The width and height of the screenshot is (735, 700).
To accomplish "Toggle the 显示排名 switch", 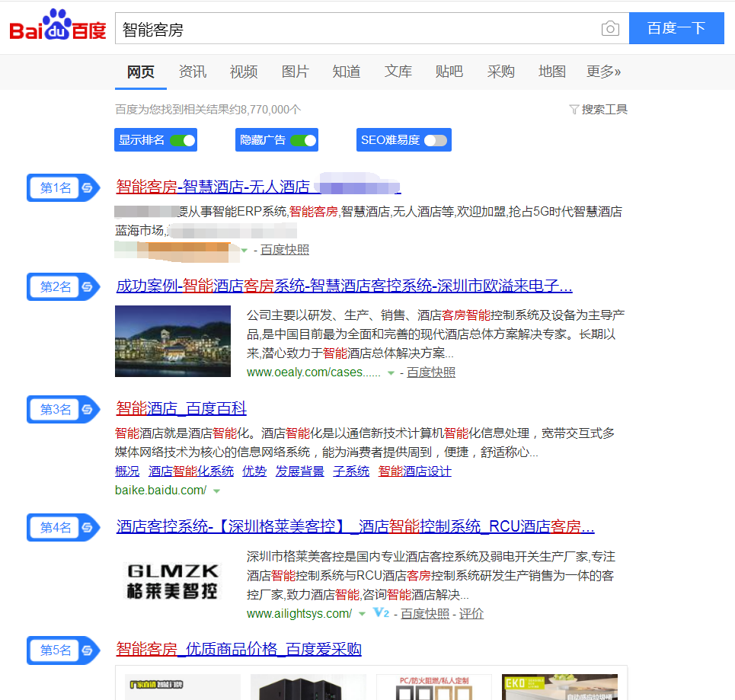I will pyautogui.click(x=182, y=140).
